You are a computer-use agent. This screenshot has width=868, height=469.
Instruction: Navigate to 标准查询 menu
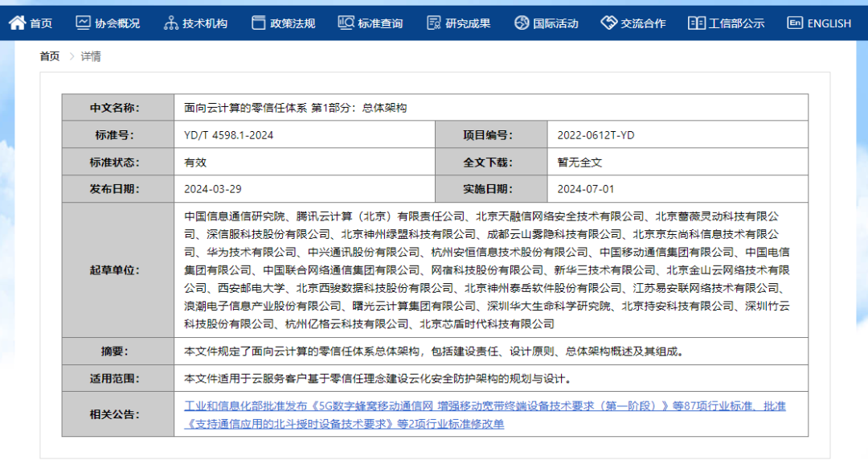coord(380,23)
